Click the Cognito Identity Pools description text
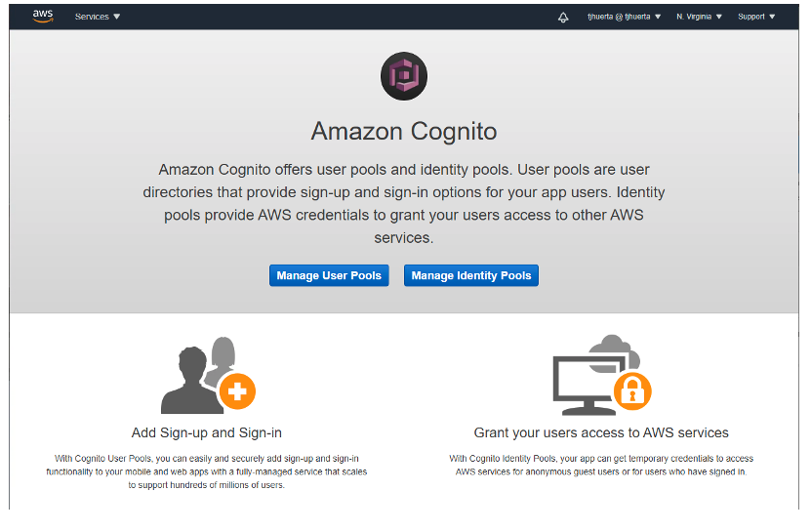Screen dimensions: 811x532 (601, 465)
